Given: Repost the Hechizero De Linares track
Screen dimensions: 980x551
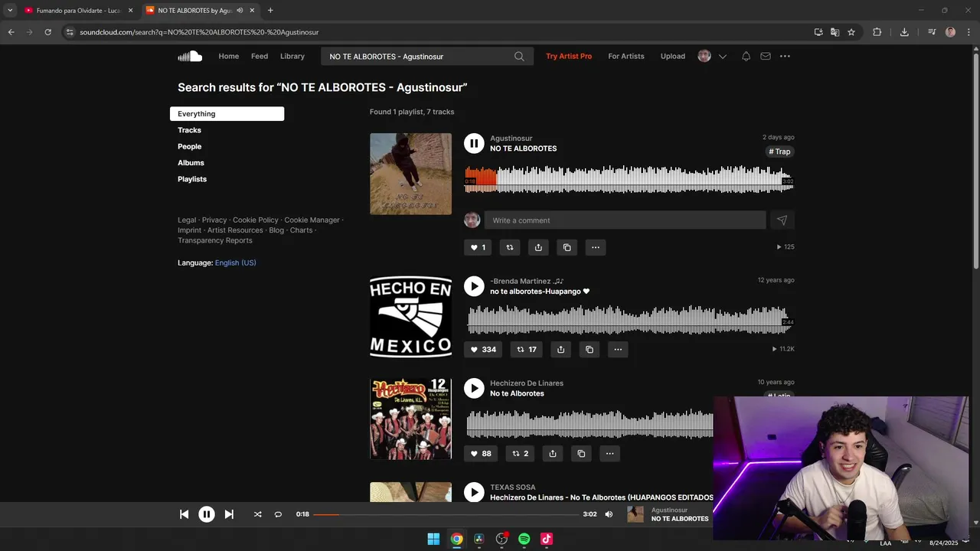Looking at the screenshot, I should coord(520,453).
